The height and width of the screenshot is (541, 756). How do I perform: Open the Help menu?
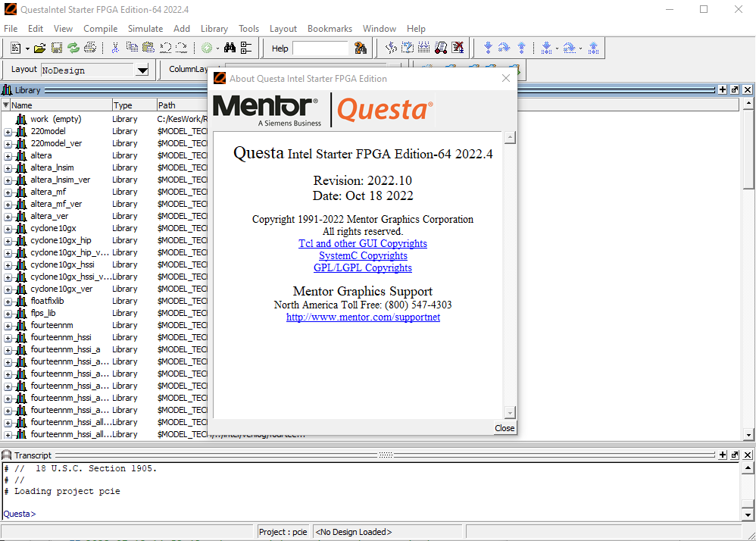pos(416,29)
